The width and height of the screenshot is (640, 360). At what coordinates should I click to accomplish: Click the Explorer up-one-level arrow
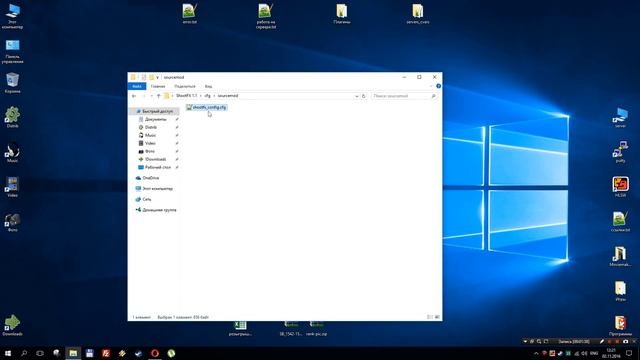point(159,96)
